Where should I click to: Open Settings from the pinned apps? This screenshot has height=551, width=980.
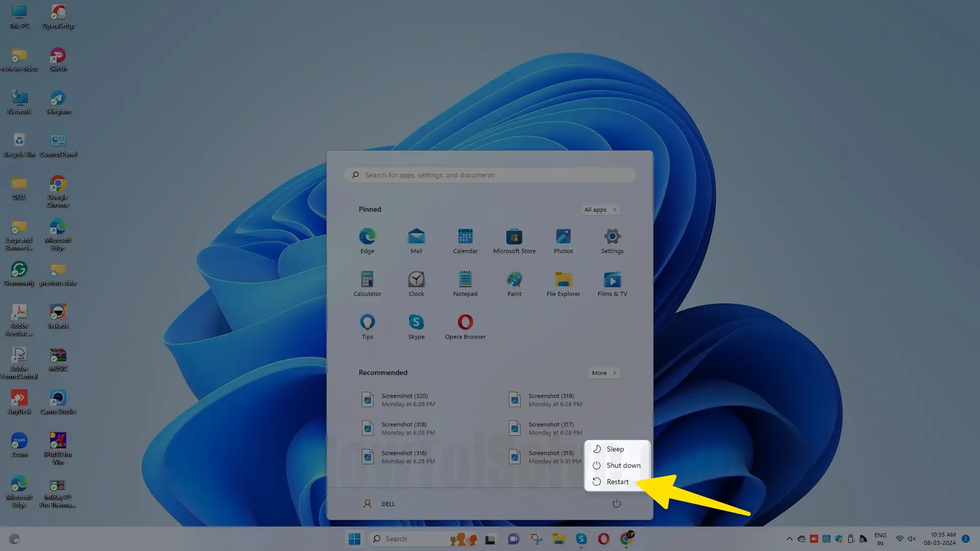(x=612, y=241)
